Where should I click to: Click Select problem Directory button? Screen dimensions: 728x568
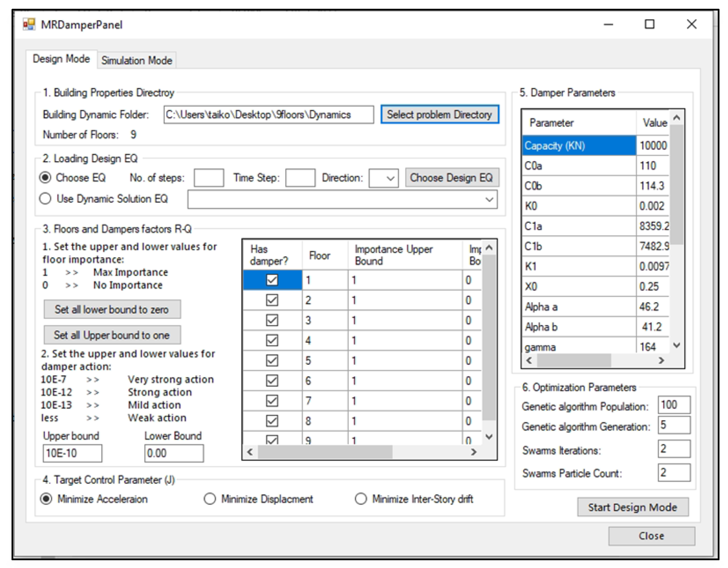tap(439, 114)
